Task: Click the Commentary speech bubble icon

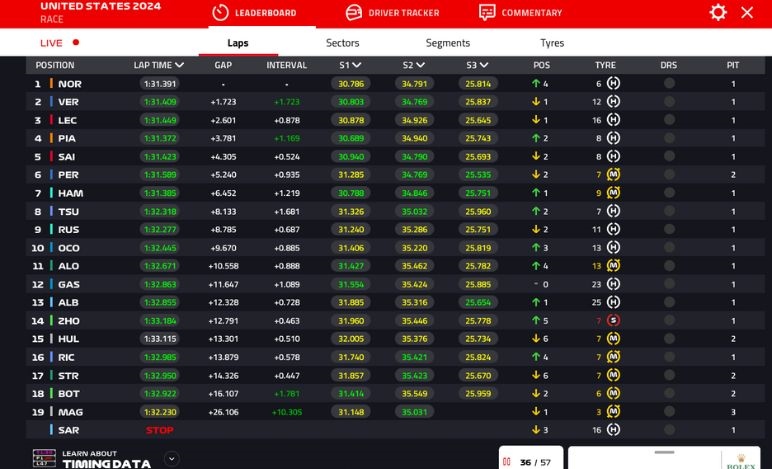Action: [487, 13]
